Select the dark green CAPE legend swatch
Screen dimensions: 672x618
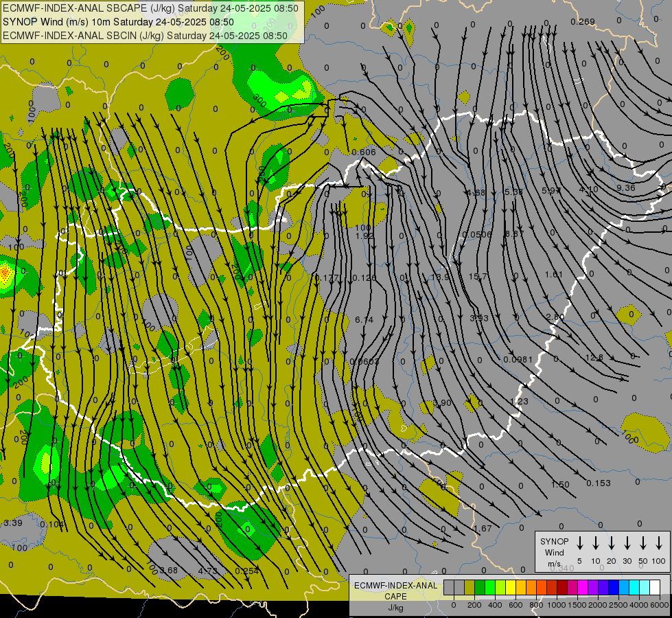pos(480,588)
